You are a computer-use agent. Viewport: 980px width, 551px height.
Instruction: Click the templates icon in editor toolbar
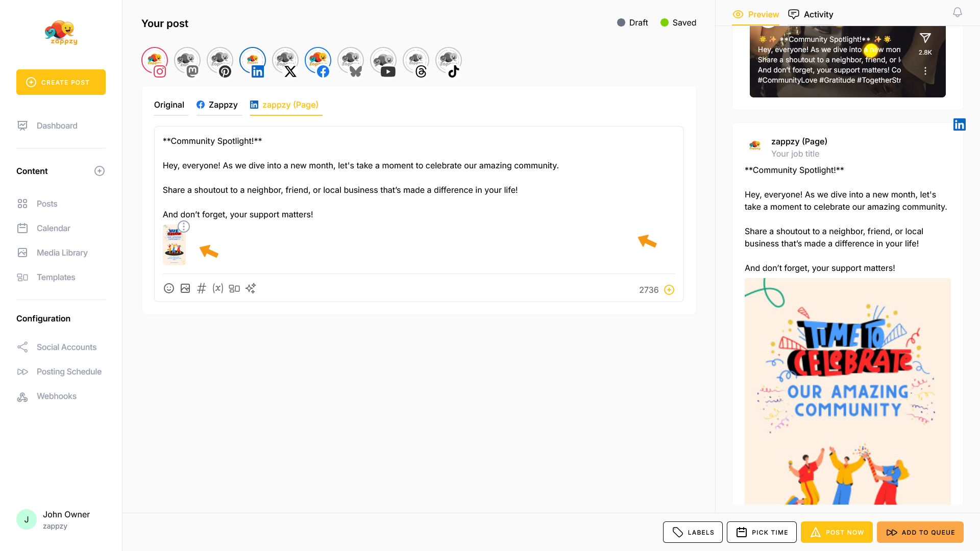[x=234, y=288]
